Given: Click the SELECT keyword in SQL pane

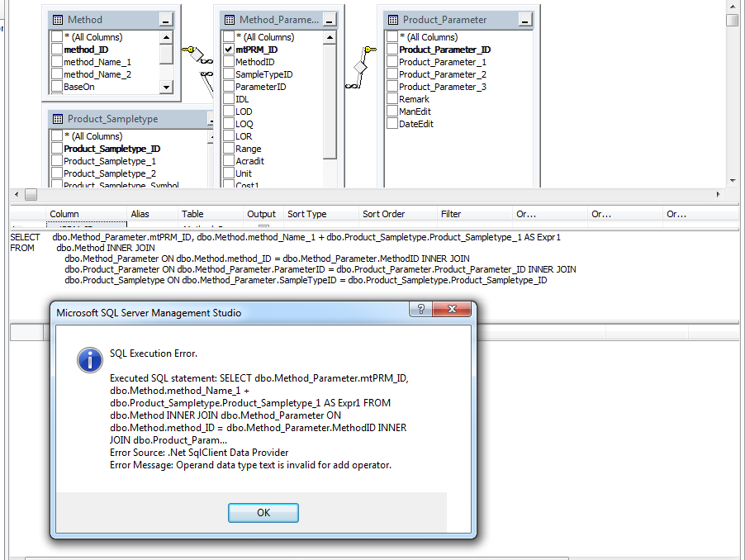Looking at the screenshot, I should [x=25, y=237].
